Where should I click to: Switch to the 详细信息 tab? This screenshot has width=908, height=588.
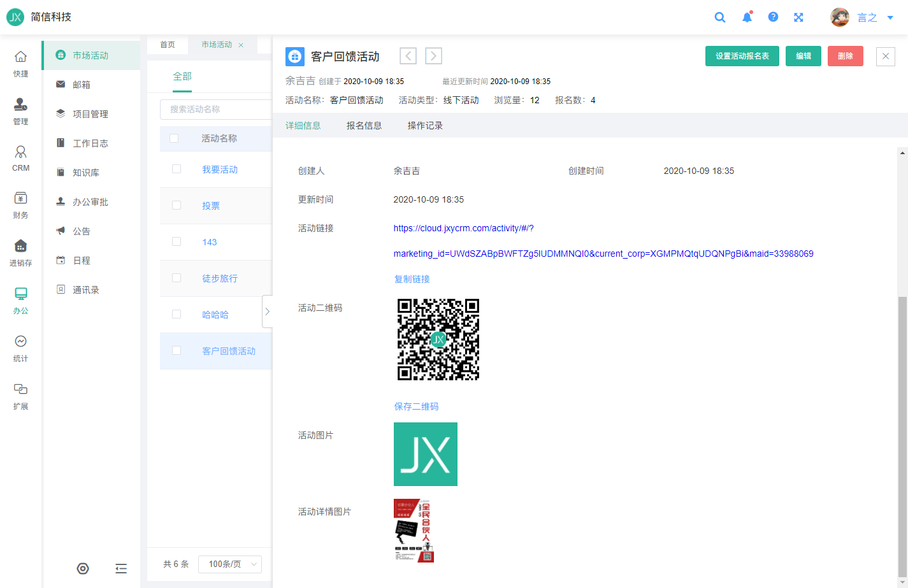[303, 125]
